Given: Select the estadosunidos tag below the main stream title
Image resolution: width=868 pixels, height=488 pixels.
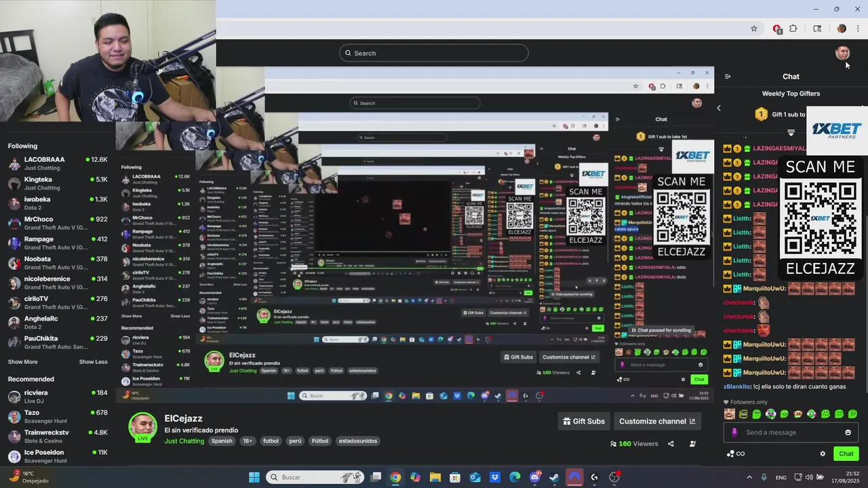Looking at the screenshot, I should (x=358, y=441).
